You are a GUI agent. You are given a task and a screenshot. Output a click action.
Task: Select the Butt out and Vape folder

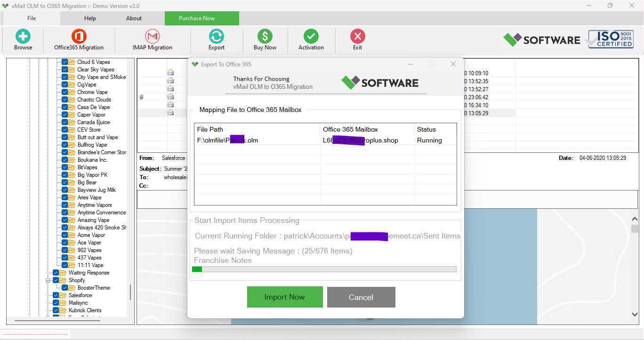coord(97,137)
